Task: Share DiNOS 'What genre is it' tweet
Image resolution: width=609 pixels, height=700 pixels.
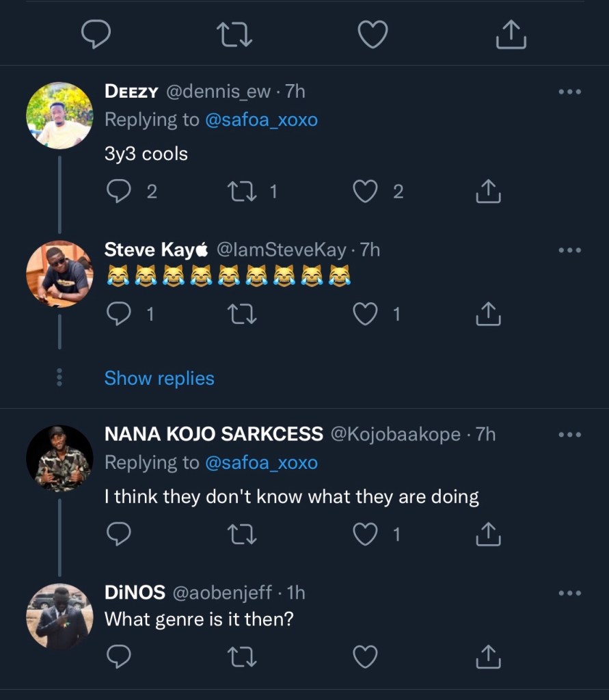Action: click(x=489, y=657)
